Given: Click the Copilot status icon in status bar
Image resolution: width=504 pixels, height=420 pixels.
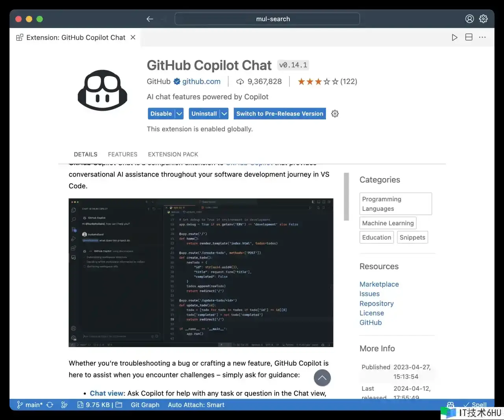Looking at the screenshot, I should point(450,404).
